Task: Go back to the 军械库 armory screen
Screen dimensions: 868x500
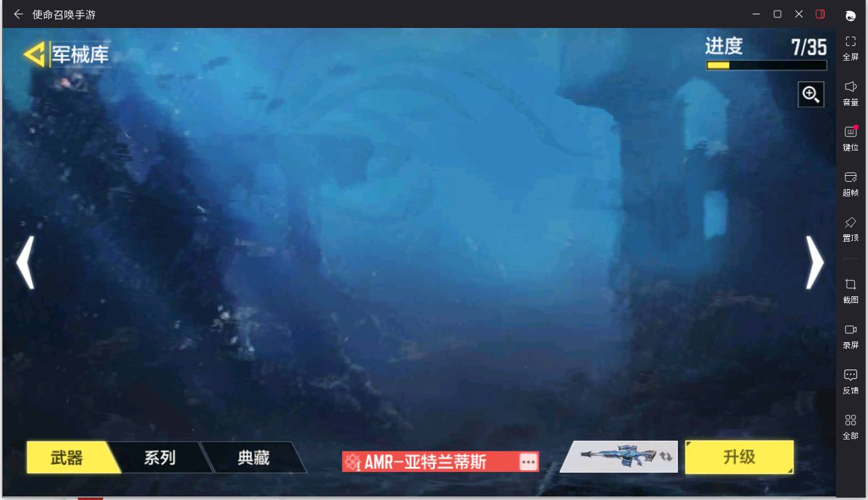Action: 66,55
